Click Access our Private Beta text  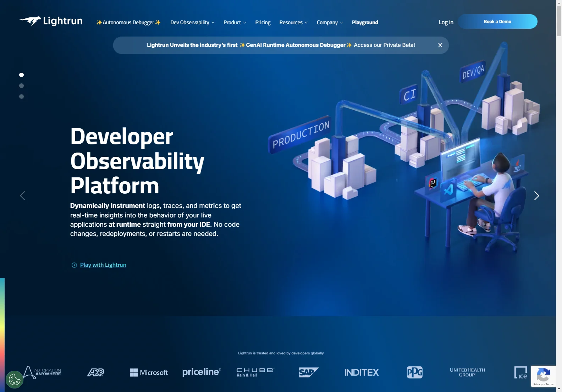coord(384,45)
